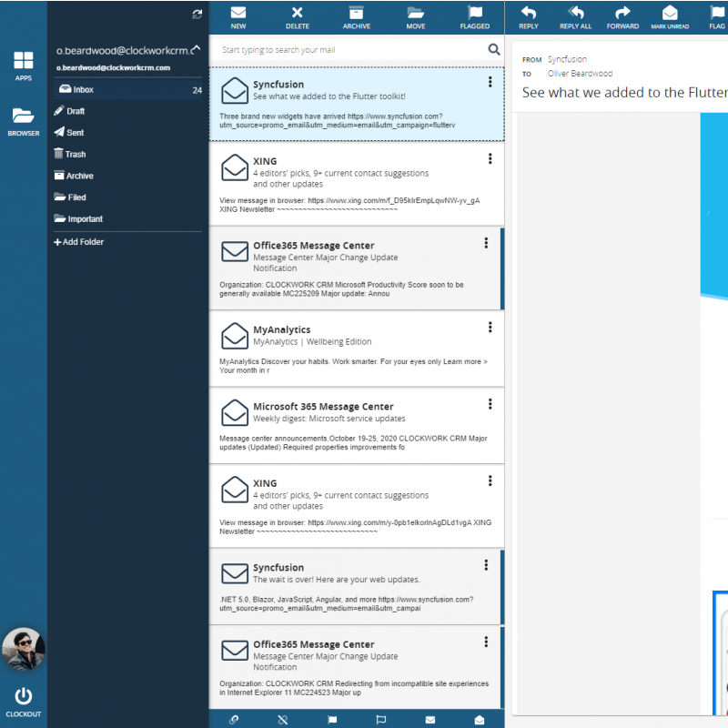Screen dimensions: 728x728
Task: Collapse the o.beardwood account chevron
Action: point(197,48)
